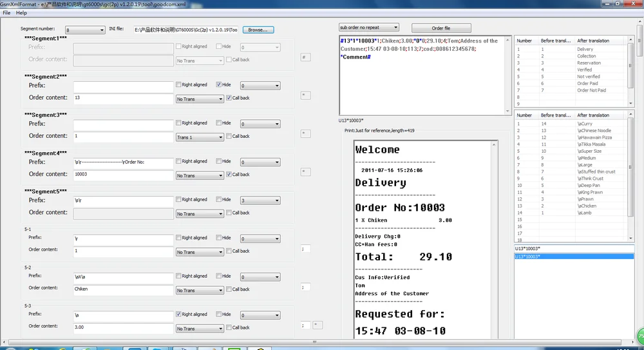
Task: Click the semicolon separator box beside 5-1
Action: tap(305, 248)
